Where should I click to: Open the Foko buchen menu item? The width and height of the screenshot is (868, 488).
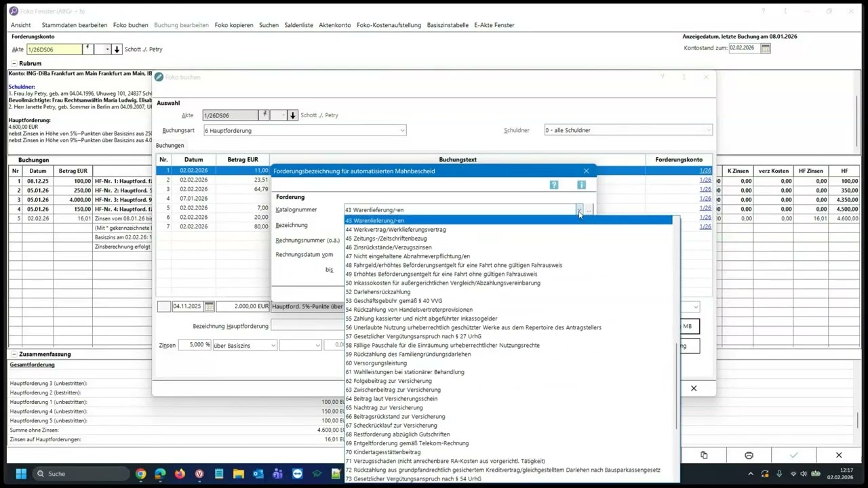[x=130, y=25]
